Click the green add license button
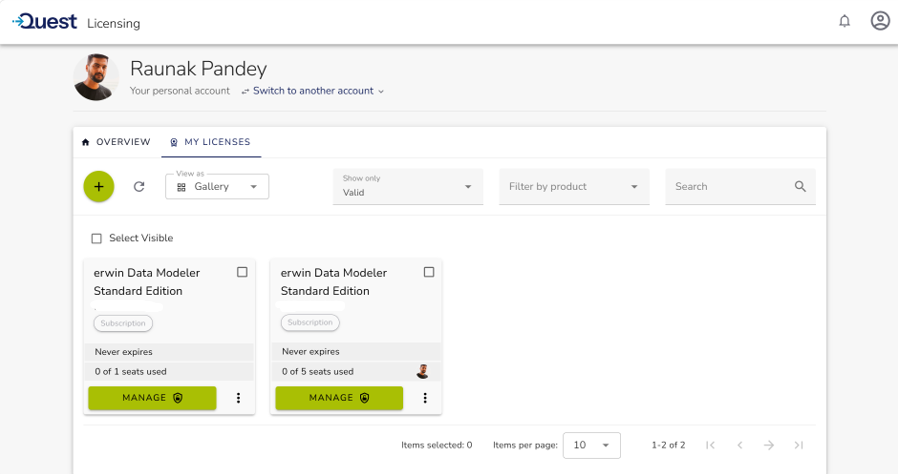The height and width of the screenshot is (474, 898). (x=99, y=187)
